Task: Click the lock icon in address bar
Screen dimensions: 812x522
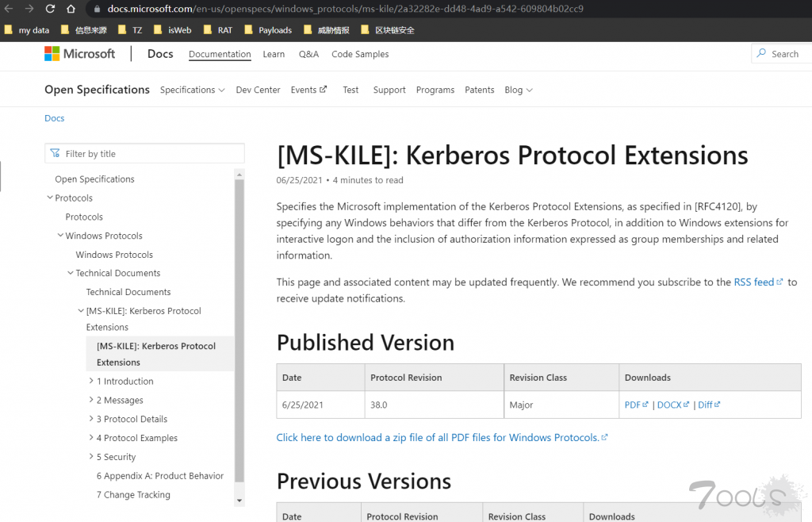Action: [x=97, y=9]
